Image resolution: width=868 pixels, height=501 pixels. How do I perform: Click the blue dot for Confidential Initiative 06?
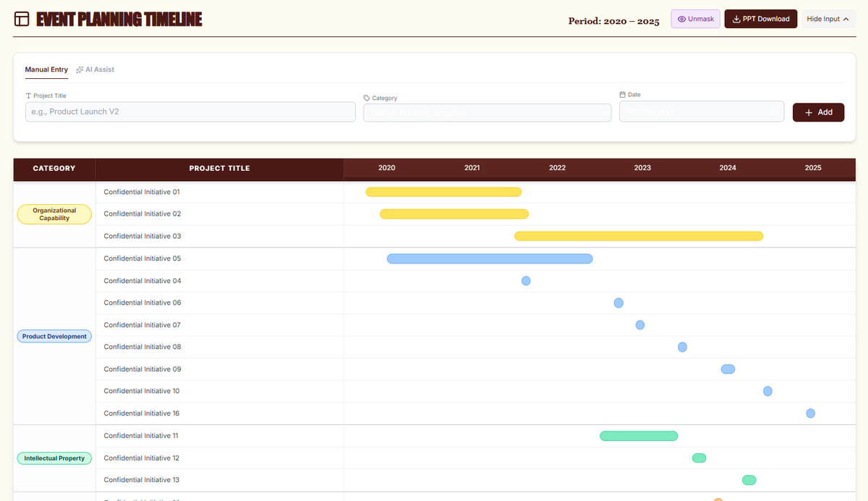click(x=618, y=303)
